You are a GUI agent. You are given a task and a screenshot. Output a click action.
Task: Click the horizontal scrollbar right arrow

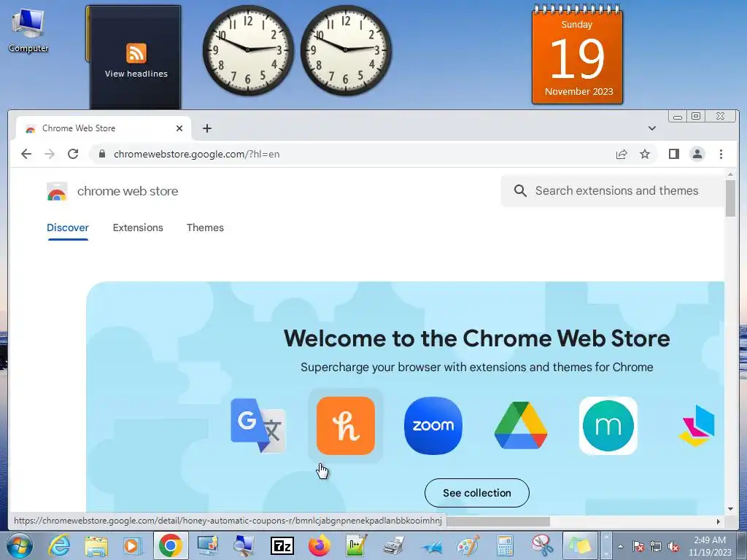tap(719, 521)
